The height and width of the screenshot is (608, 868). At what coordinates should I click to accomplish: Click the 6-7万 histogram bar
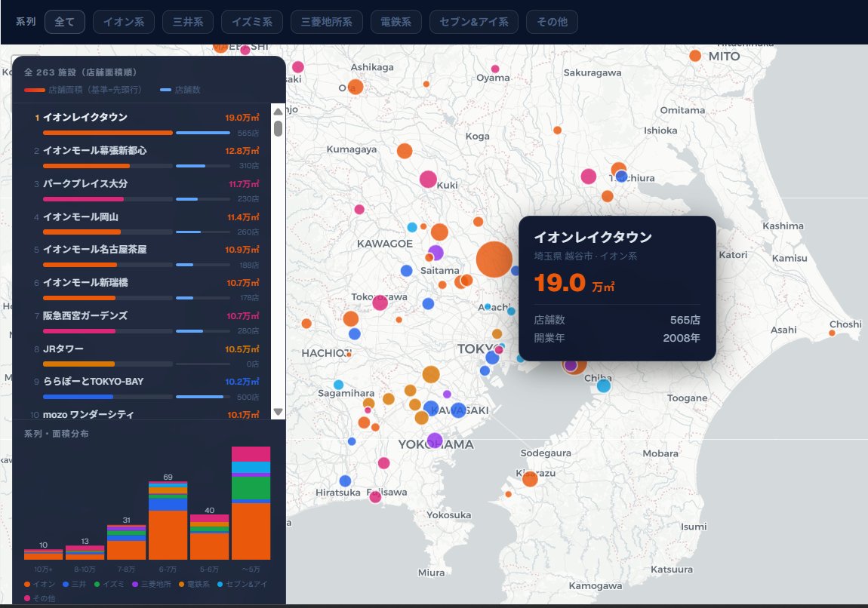coord(168,520)
